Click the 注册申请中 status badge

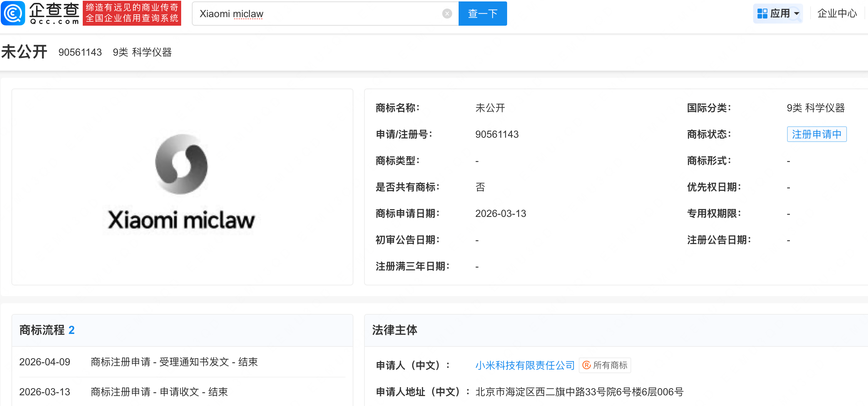[x=817, y=134]
